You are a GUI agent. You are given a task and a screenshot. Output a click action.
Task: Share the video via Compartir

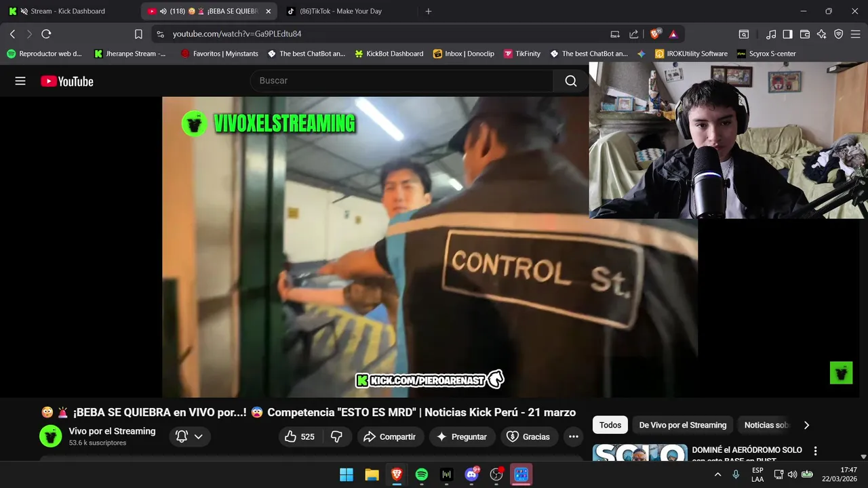(x=390, y=436)
